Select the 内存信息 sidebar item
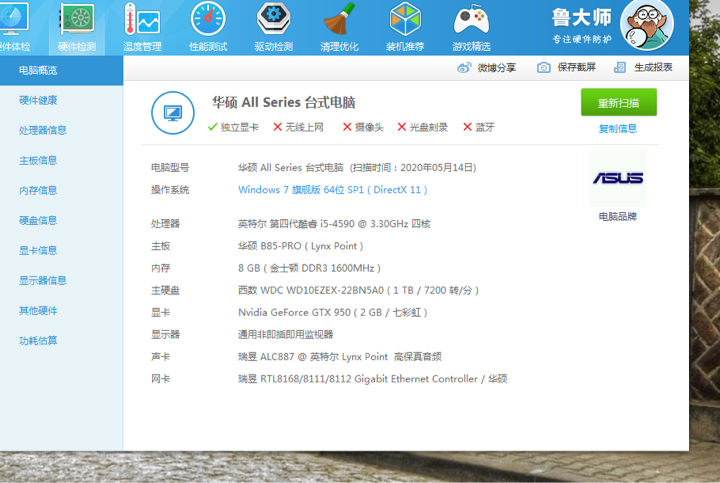720x483 pixels. pos(38,191)
